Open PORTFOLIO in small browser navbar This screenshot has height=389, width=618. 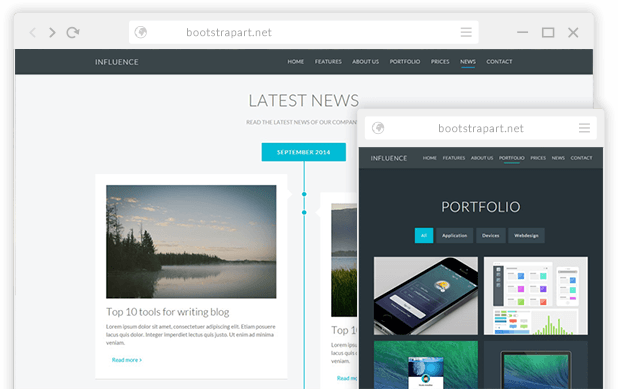click(512, 158)
